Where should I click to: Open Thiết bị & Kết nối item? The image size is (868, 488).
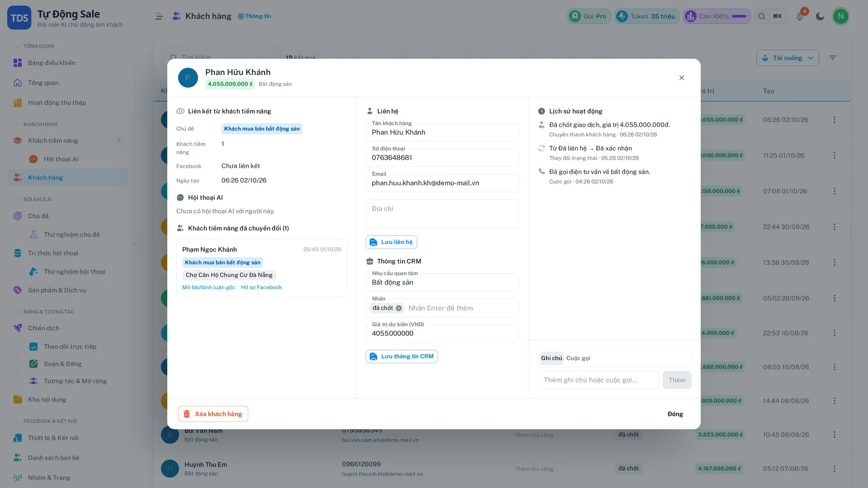68,438
